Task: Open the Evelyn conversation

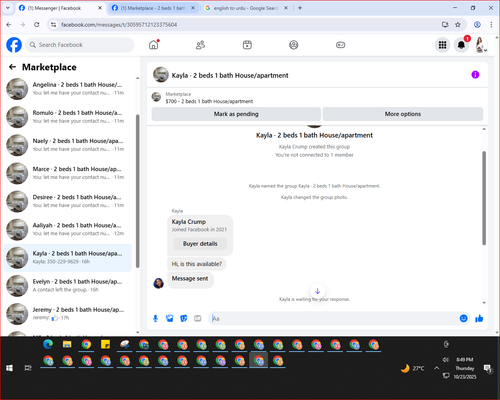Action: pyautogui.click(x=68, y=286)
